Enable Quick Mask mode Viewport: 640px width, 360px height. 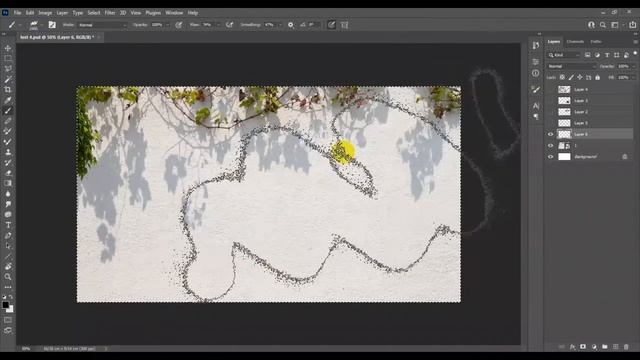click(x=8, y=320)
